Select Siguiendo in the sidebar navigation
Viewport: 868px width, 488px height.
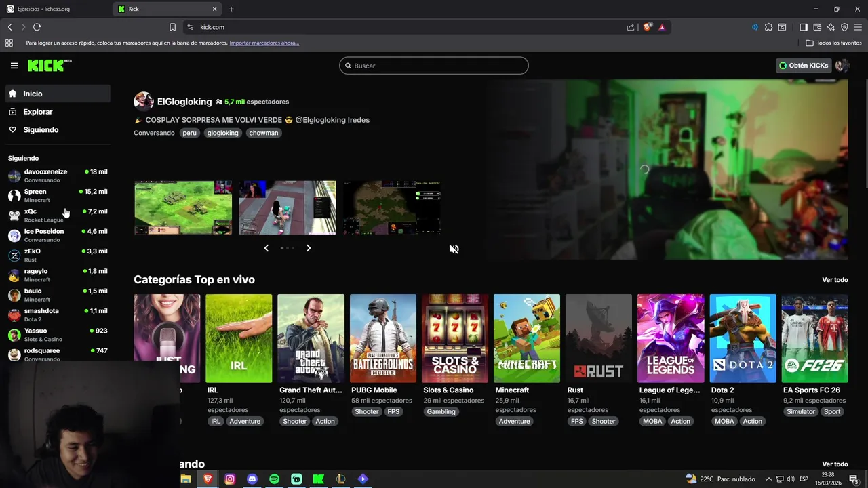tap(58, 129)
